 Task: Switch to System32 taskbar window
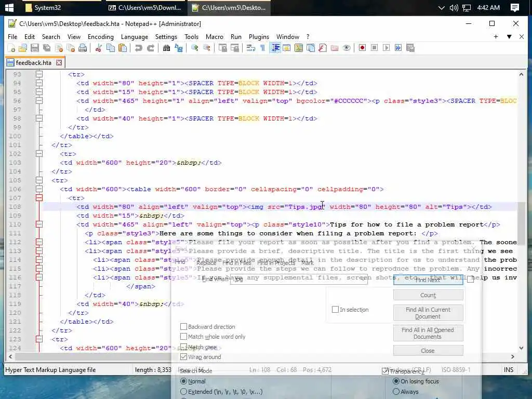click(x=62, y=7)
